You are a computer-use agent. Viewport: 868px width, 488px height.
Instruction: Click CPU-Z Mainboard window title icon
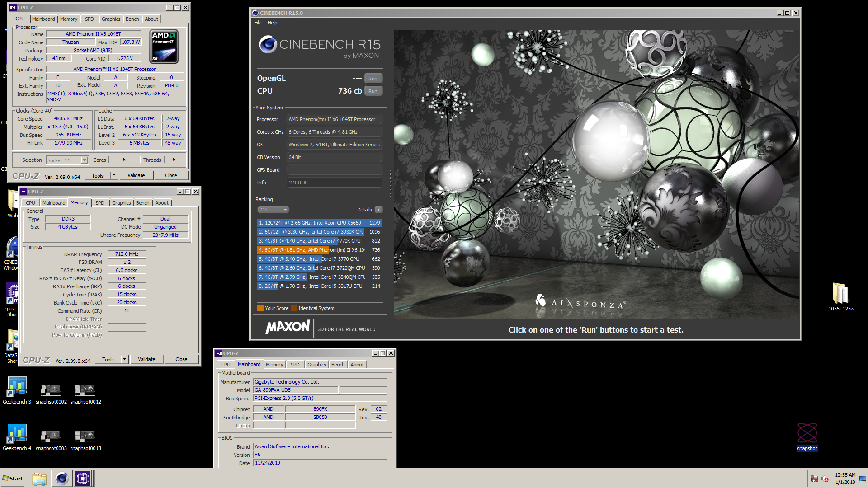click(219, 353)
